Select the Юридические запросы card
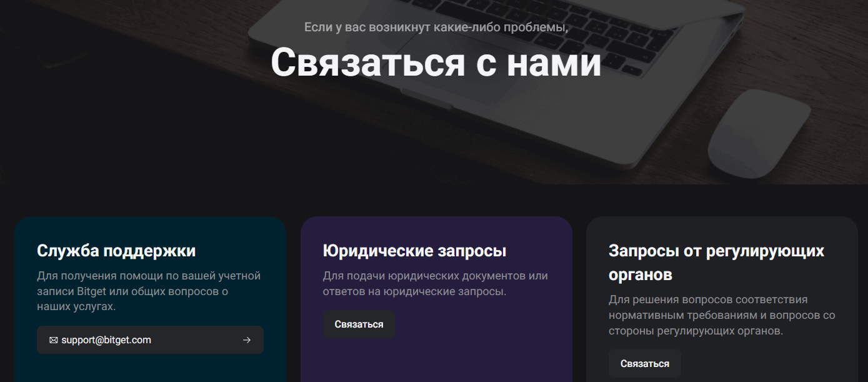868x382 pixels. click(x=436, y=294)
